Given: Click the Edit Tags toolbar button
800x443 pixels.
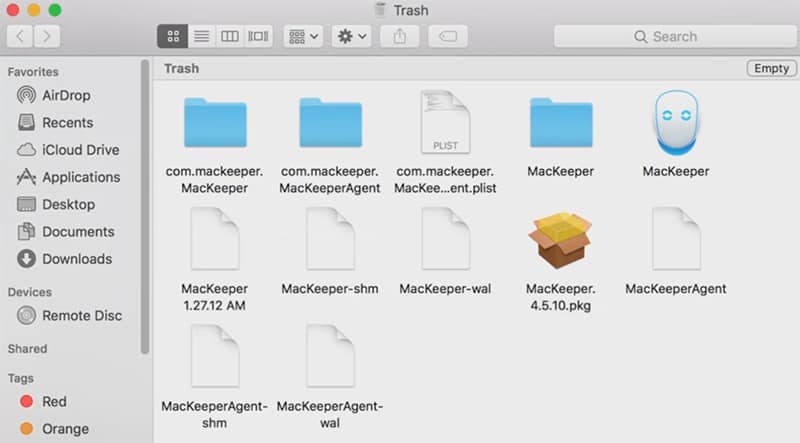Looking at the screenshot, I should 447,36.
